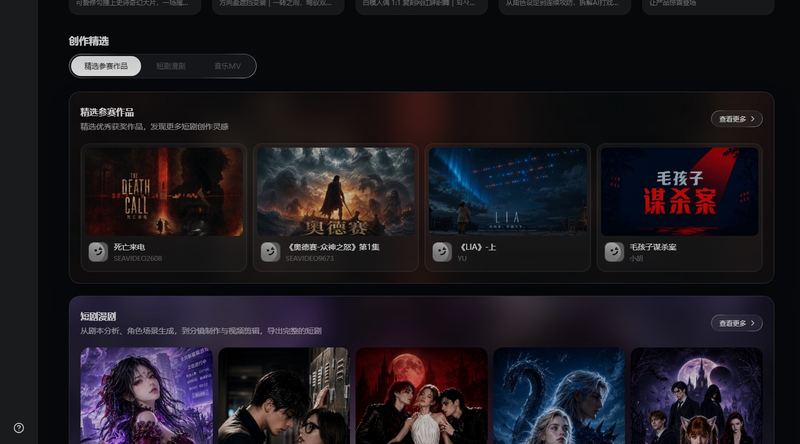Click author name YU
This screenshot has width=800, height=444.
tap(462, 259)
